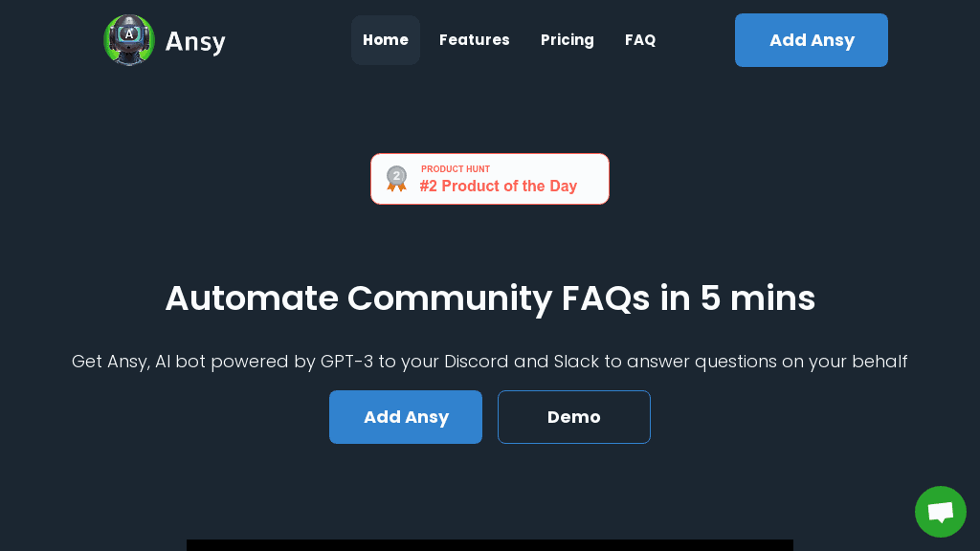Screen dimensions: 980x551
Task: Open the Pricing page
Action: 568,40
